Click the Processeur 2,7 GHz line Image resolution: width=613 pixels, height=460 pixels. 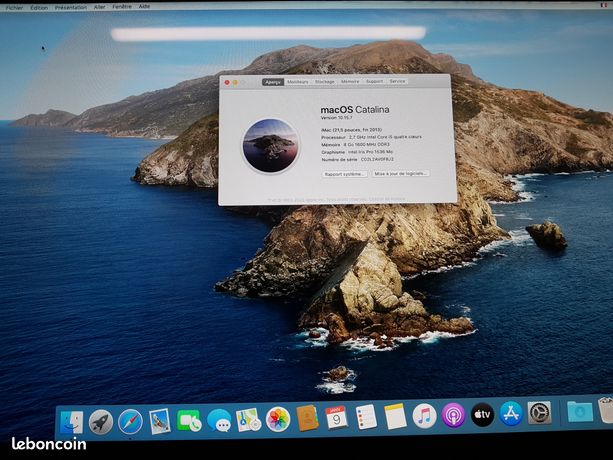[371, 137]
